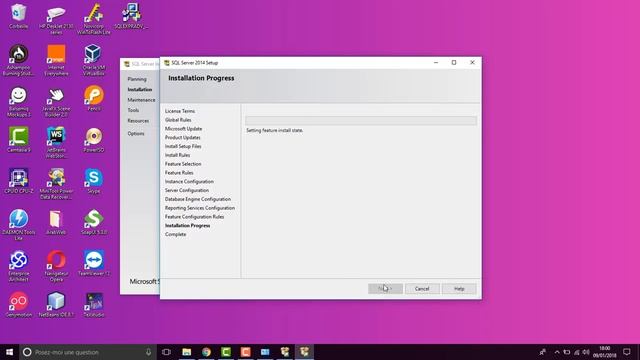Open Options in the Installation Center sidebar

pos(136,133)
